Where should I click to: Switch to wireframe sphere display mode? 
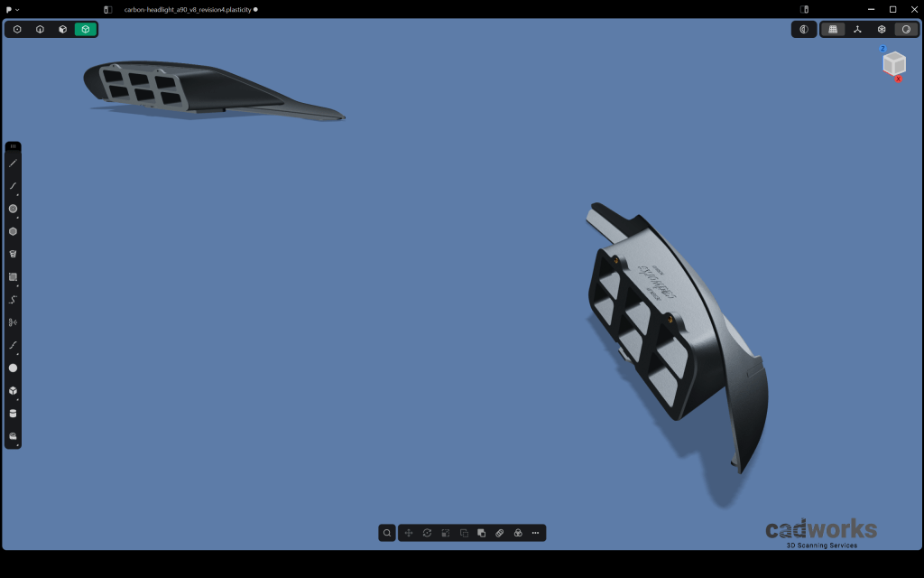882,29
